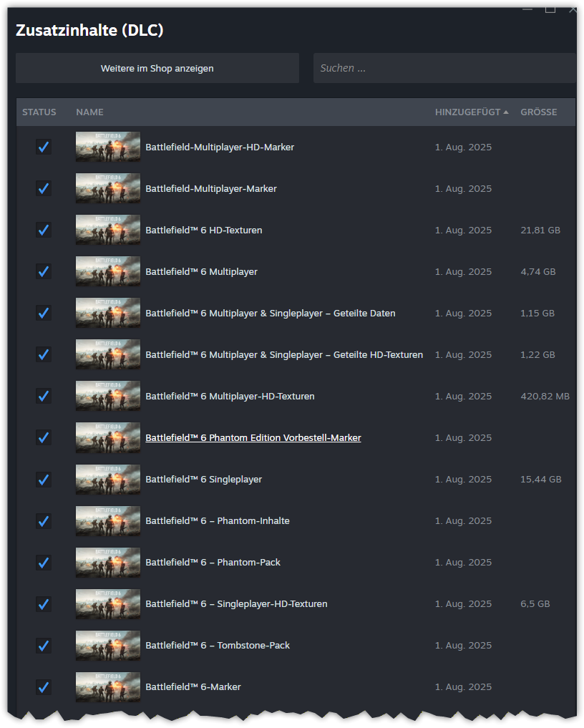584x728 pixels.
Task: Select Battlefield 6 HD-Texturen thumbnail image
Action: pos(107,230)
